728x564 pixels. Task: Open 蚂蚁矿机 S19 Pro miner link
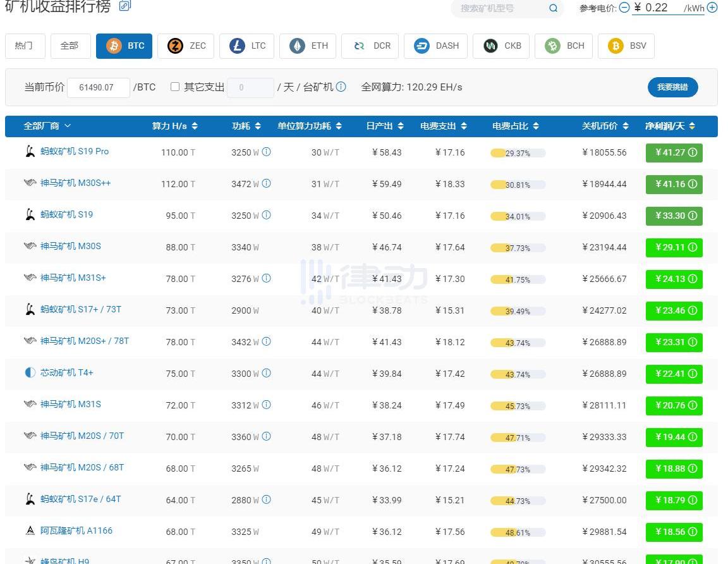point(75,152)
